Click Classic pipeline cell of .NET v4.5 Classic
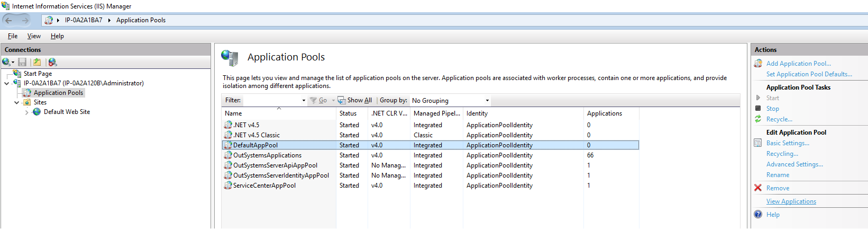This screenshot has height=229, width=868. coord(423,135)
